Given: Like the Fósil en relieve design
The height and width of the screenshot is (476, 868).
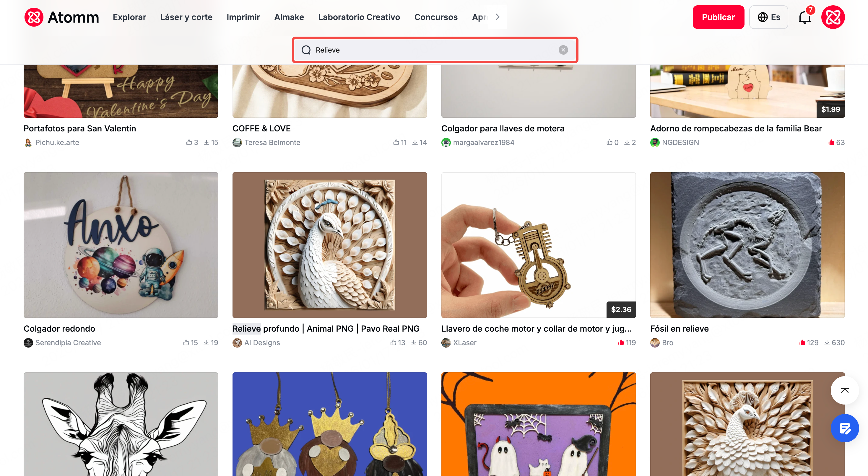Looking at the screenshot, I should pyautogui.click(x=802, y=343).
